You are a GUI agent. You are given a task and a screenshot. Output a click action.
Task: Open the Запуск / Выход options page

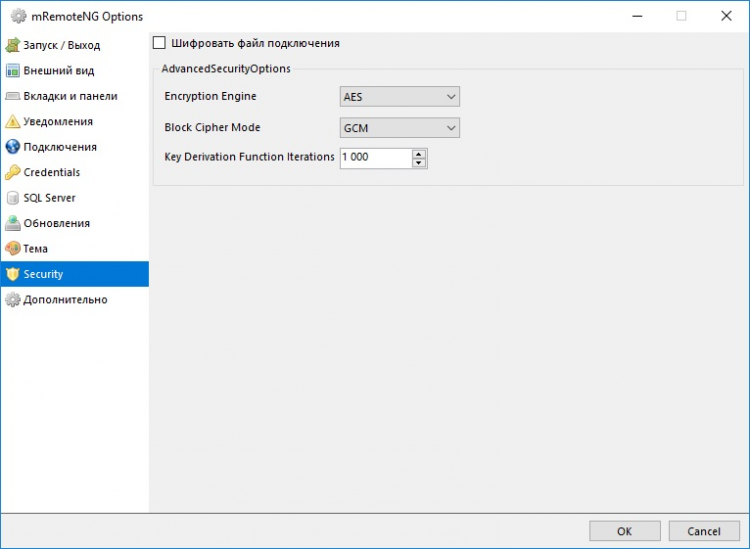[62, 45]
